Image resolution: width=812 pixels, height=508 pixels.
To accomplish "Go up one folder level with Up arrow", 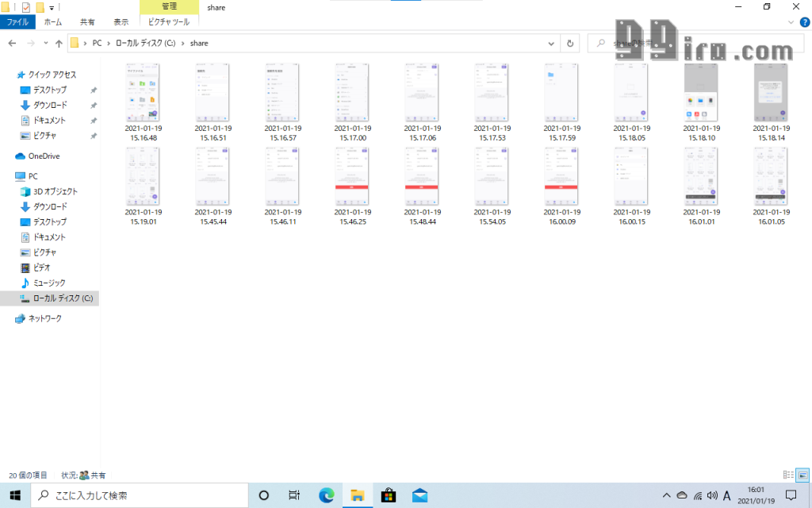I will click(x=59, y=43).
